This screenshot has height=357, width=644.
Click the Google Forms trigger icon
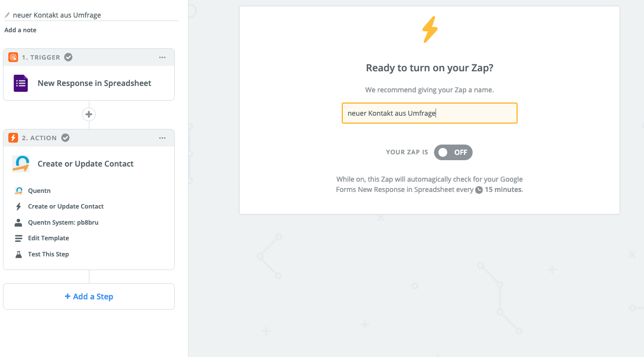point(20,83)
